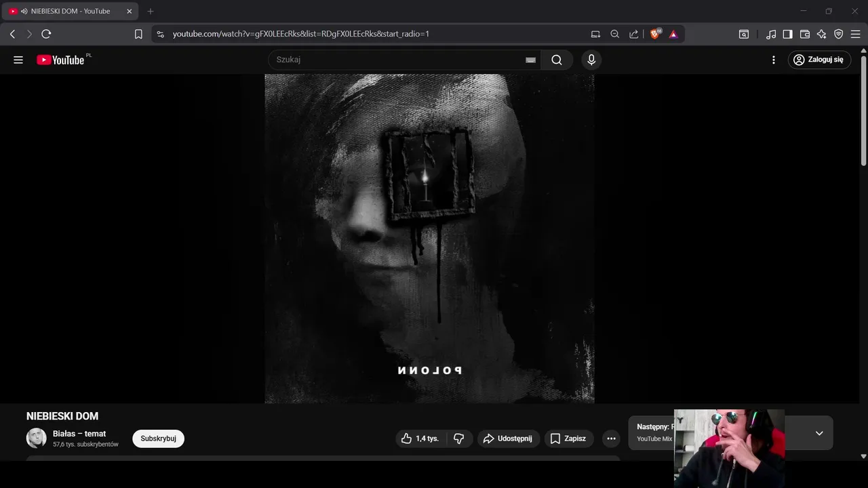868x488 pixels.
Task: Click the NIEBIESKI DOM video title
Action: pyautogui.click(x=62, y=416)
